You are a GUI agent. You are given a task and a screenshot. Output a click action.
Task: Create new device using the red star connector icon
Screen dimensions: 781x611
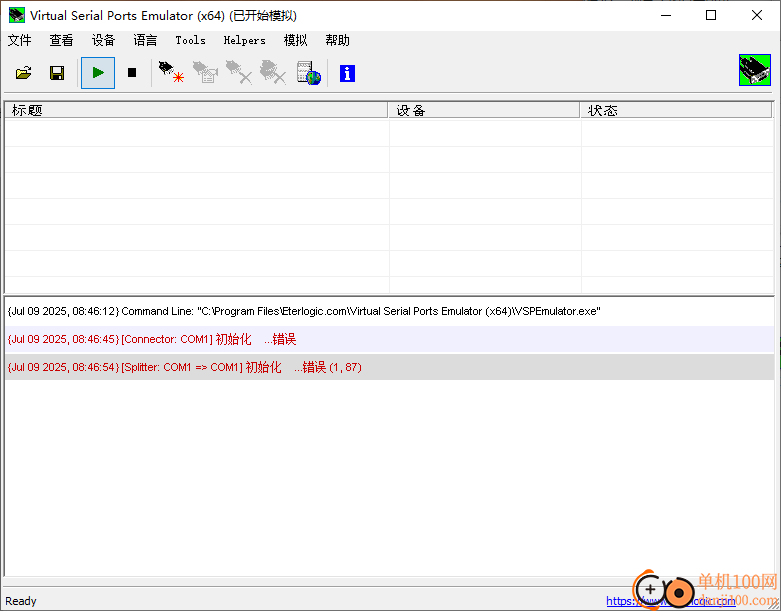pyautogui.click(x=171, y=72)
